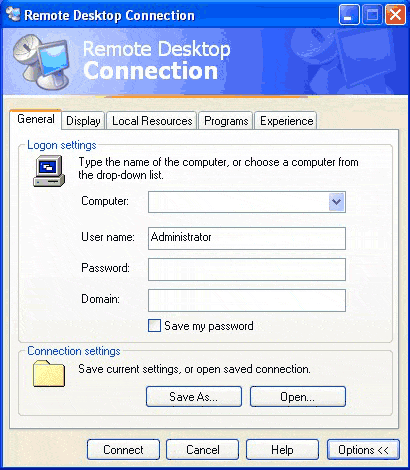This screenshot has width=410, height=470.
Task: Click the satellite dish monitor banner logo
Action: point(40,62)
